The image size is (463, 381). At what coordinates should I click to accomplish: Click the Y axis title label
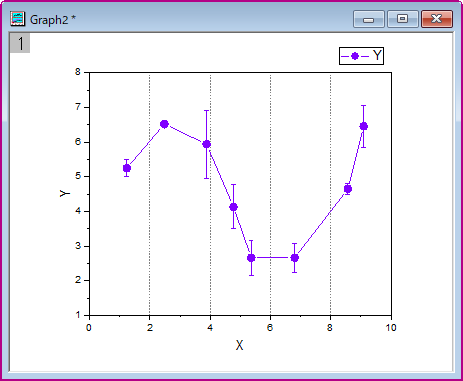[65, 193]
